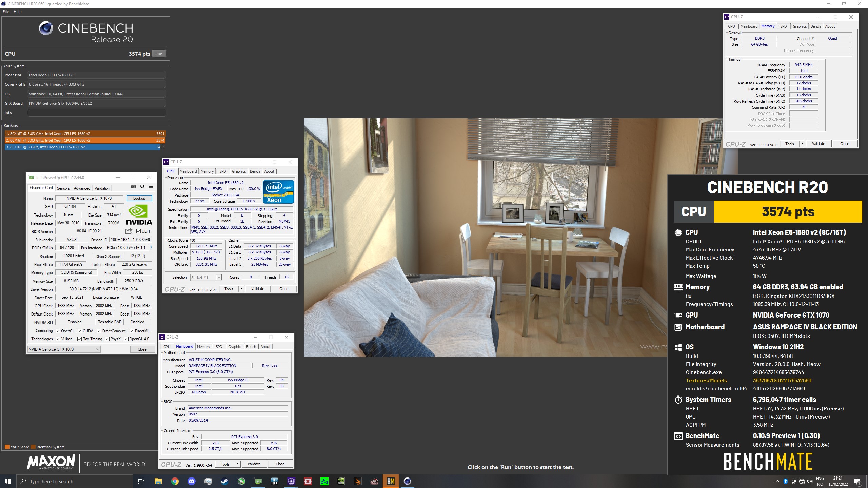Click the Info input field in Cinebench
This screenshot has height=488, width=868.
click(x=97, y=113)
